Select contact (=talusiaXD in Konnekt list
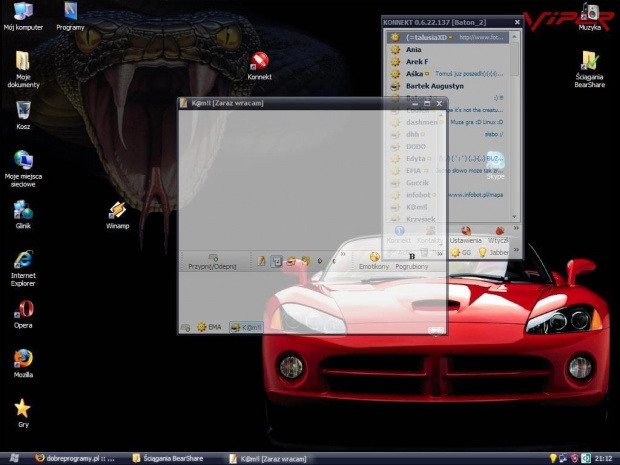The image size is (620, 465). [x=448, y=37]
